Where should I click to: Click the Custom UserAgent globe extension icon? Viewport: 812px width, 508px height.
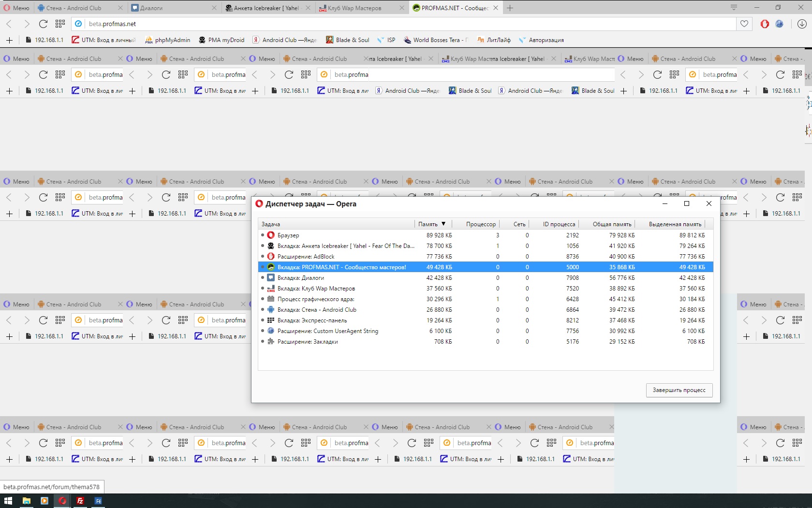[x=779, y=24]
